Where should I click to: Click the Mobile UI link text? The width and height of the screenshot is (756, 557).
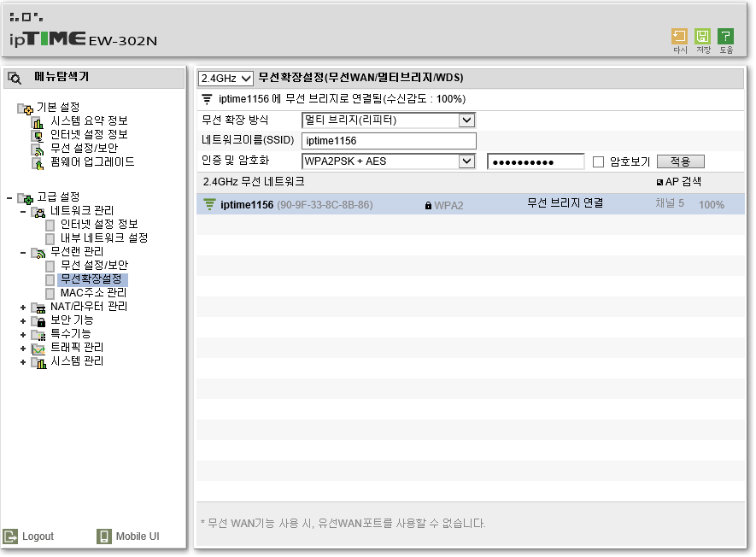[x=138, y=536]
